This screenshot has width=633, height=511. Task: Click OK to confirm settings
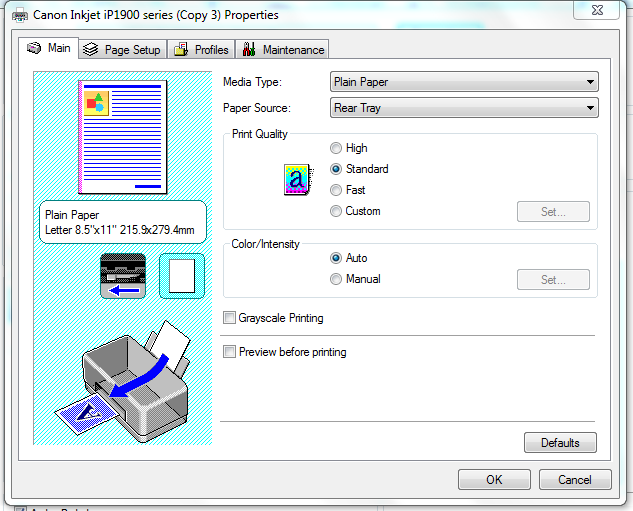(x=494, y=480)
